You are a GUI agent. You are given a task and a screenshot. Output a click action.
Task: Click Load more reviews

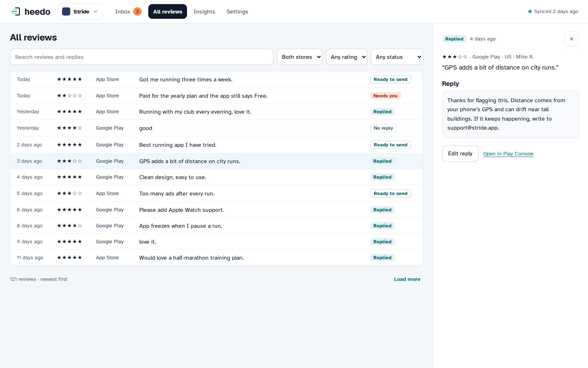(x=407, y=279)
